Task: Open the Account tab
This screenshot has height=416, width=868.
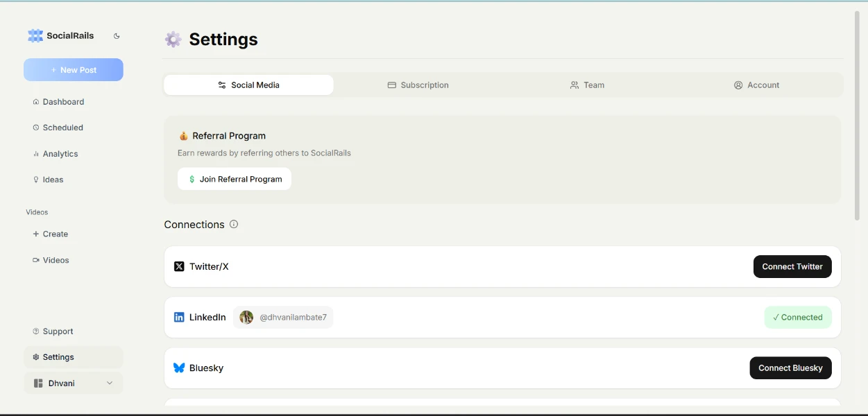Action: pyautogui.click(x=756, y=85)
